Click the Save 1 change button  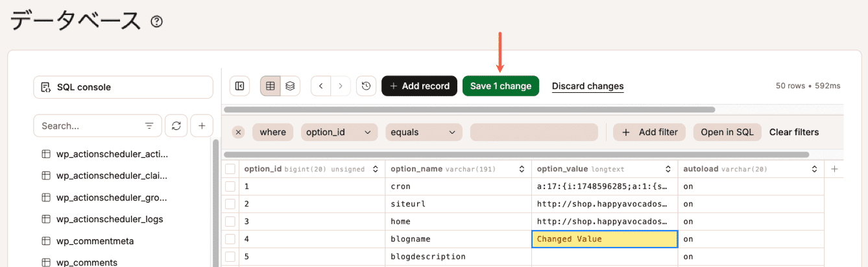coord(500,86)
